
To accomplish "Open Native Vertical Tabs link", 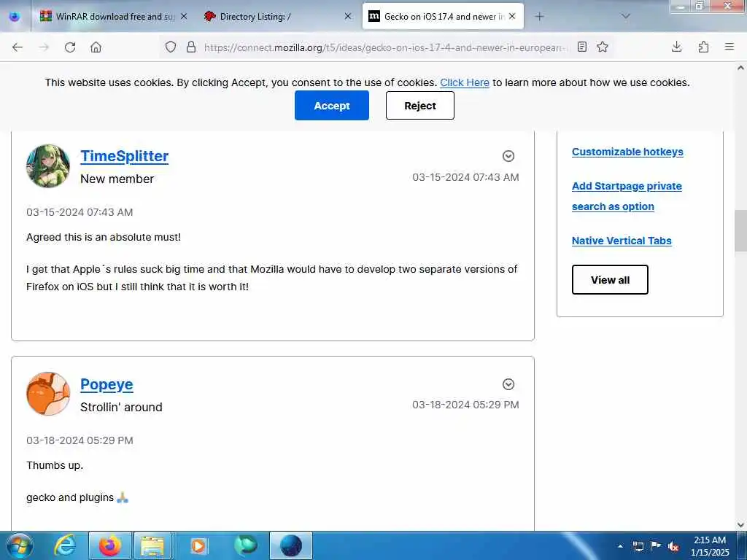I will pyautogui.click(x=622, y=241).
